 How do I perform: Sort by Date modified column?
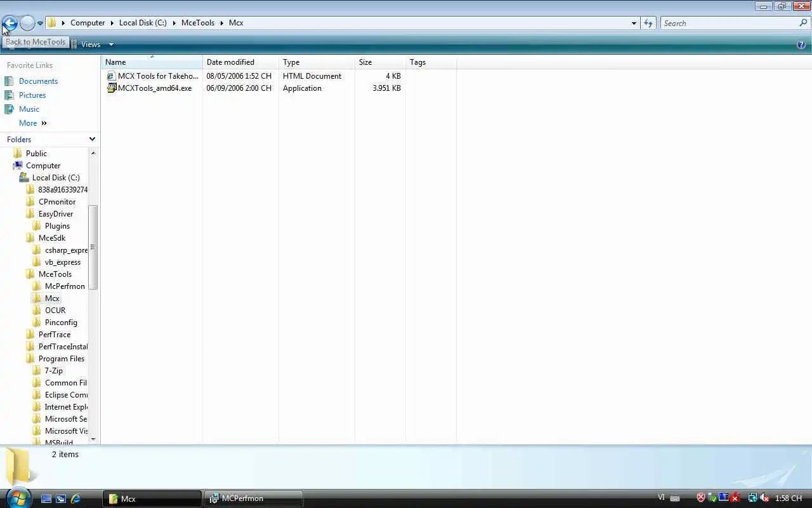coord(241,62)
